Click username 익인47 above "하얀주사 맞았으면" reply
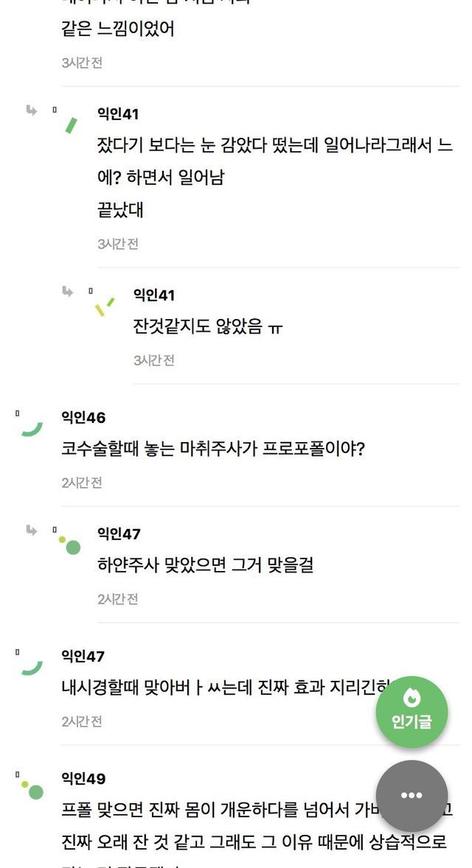472x868 pixels. (119, 533)
